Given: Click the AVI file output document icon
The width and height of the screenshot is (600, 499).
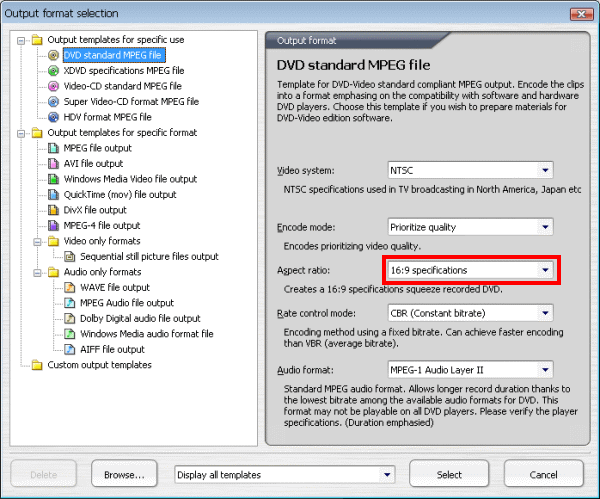Looking at the screenshot, I should [53, 163].
